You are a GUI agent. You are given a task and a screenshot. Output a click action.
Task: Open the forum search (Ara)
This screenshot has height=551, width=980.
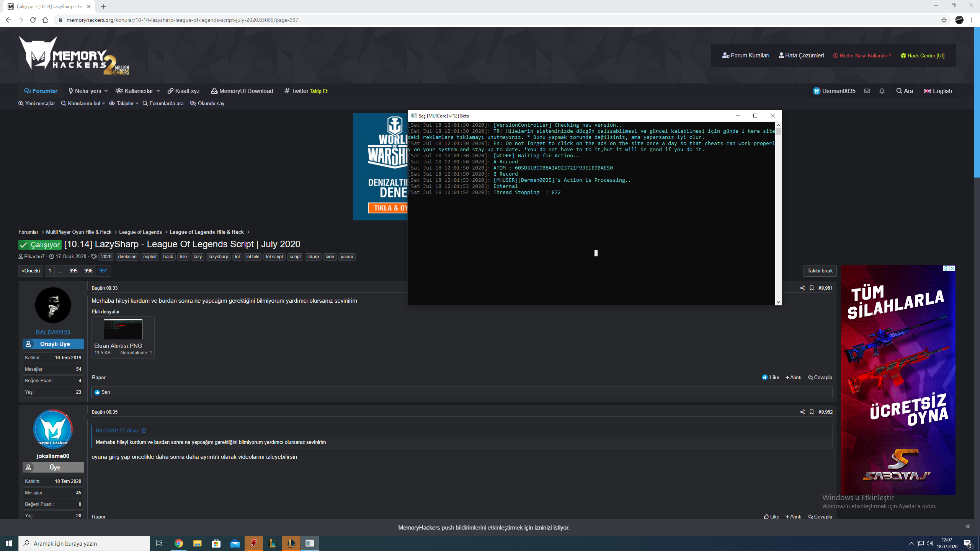tap(905, 91)
